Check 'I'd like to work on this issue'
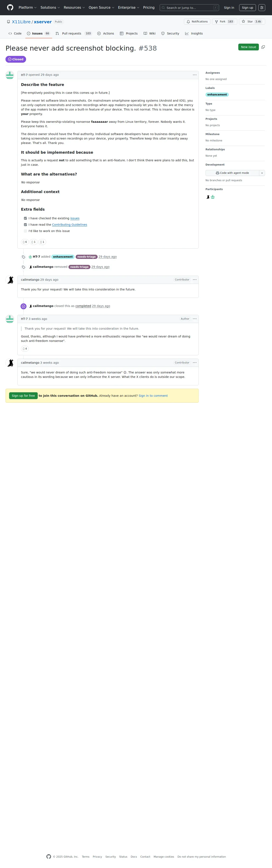The height and width of the screenshot is (868, 272). tap(25, 231)
